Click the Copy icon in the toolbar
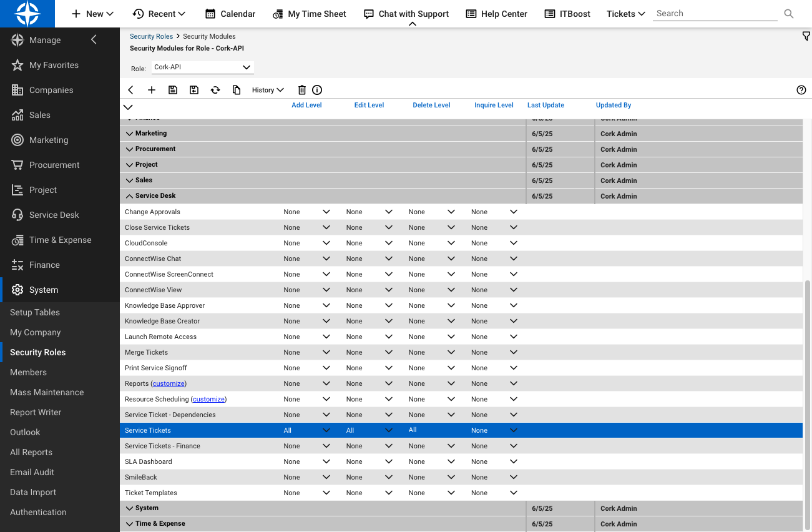 [x=237, y=90]
